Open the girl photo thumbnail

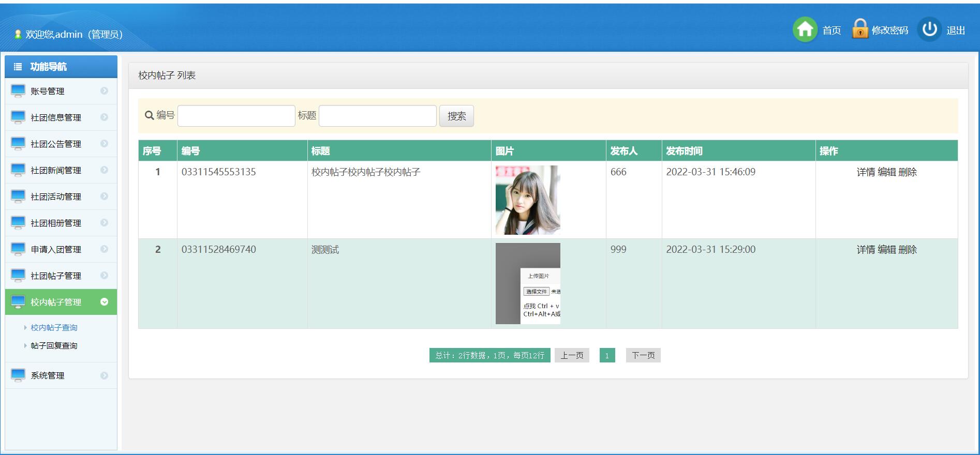pos(528,200)
